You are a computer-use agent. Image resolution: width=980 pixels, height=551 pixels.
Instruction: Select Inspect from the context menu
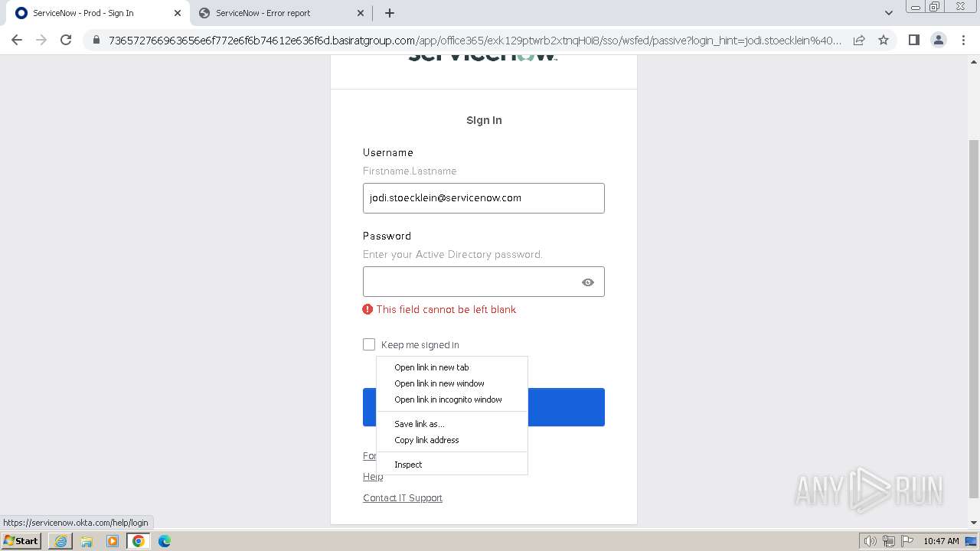[452, 465]
